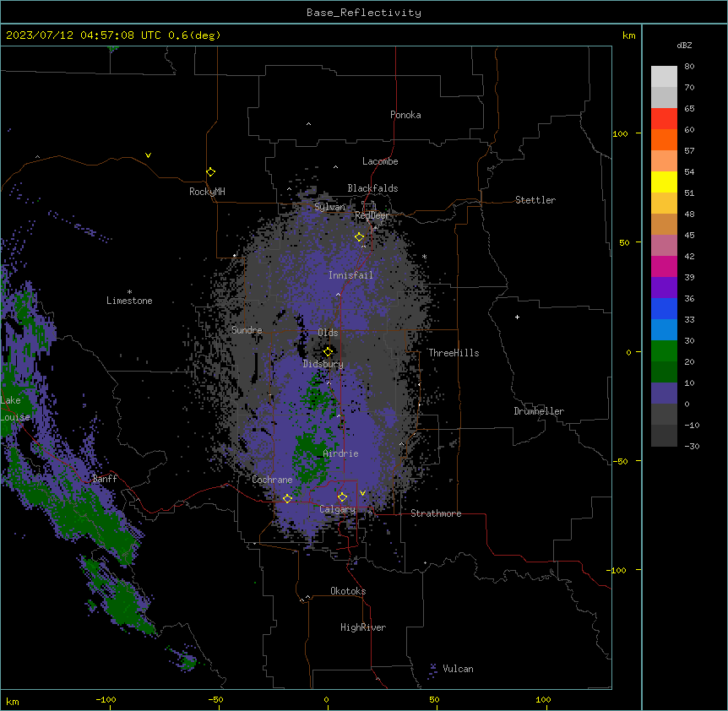This screenshot has width=728, height=711.
Task: Click the RockyMH town label
Action: pyautogui.click(x=207, y=192)
